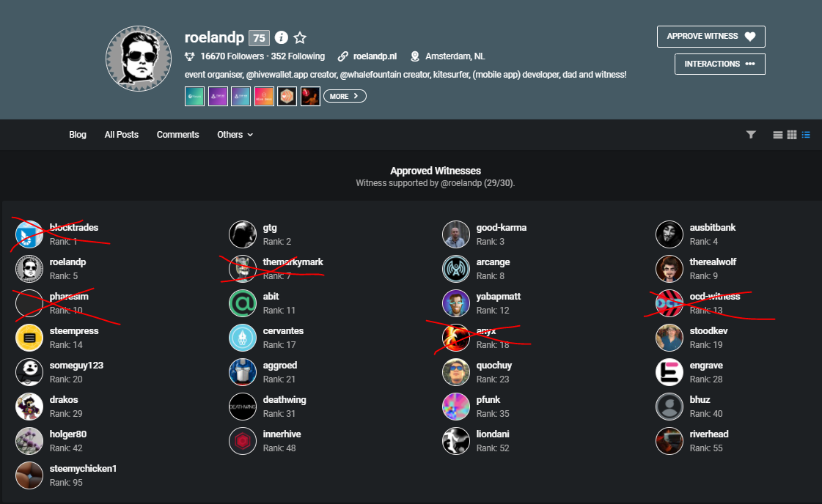Switch to the grid view icon

[x=792, y=135]
